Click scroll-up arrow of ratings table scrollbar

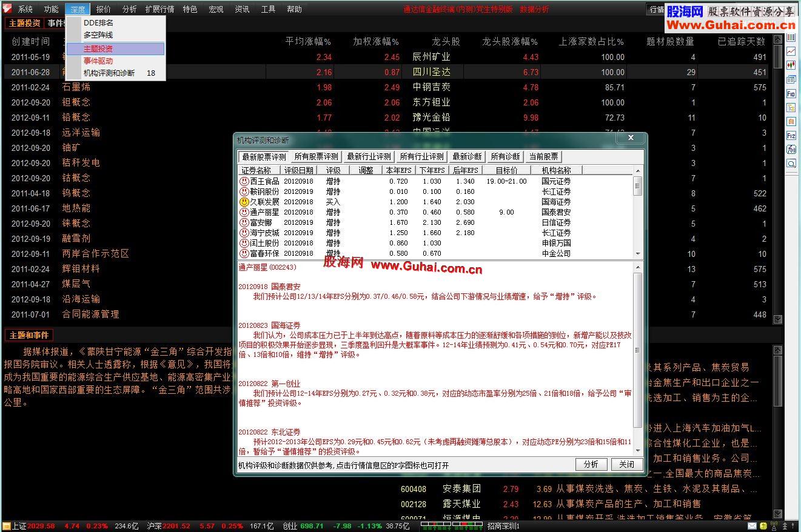coord(637,171)
